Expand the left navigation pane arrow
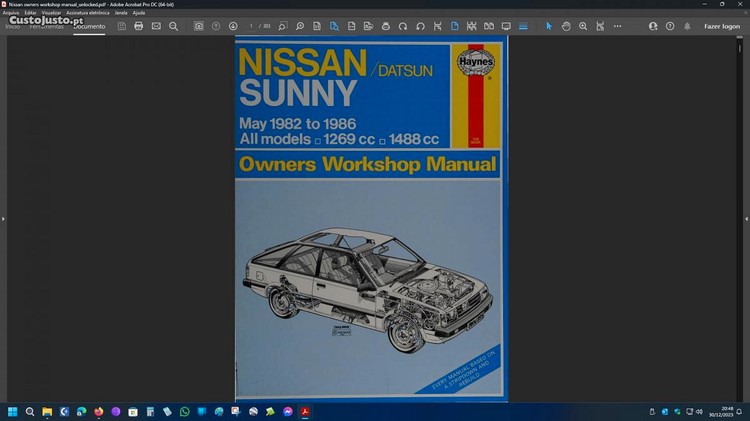Viewport: 750px width, 421px height. click(3, 218)
